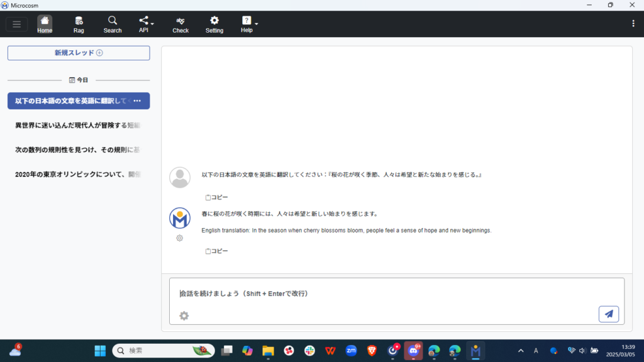This screenshot has width=644, height=362.
Task: Click the 新規スレッド button
Action: pos(79,53)
